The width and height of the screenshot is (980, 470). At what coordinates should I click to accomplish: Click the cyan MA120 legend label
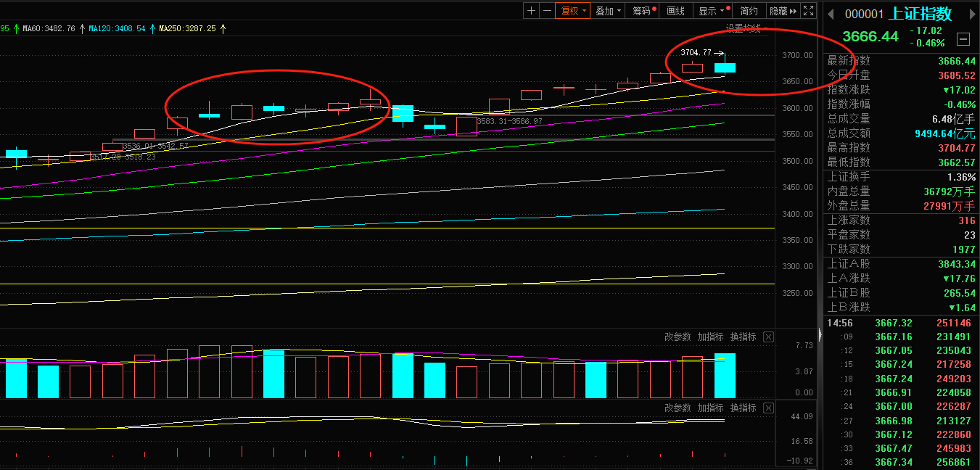(117, 29)
